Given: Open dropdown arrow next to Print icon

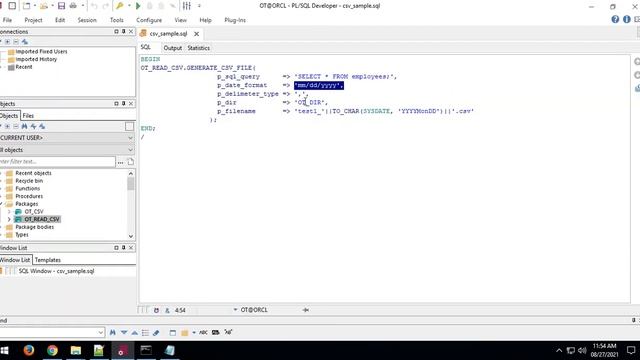Looking at the screenshot, I should [83, 6].
